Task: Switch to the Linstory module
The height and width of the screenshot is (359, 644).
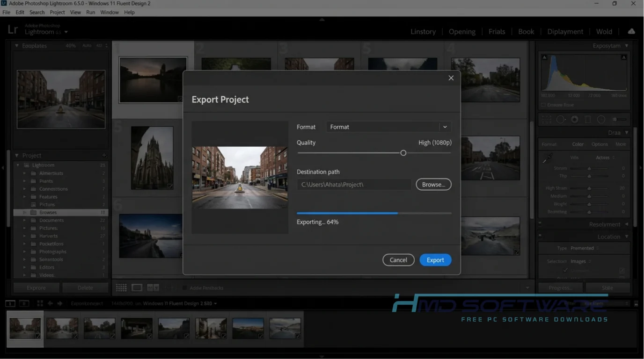Action: coord(423,31)
